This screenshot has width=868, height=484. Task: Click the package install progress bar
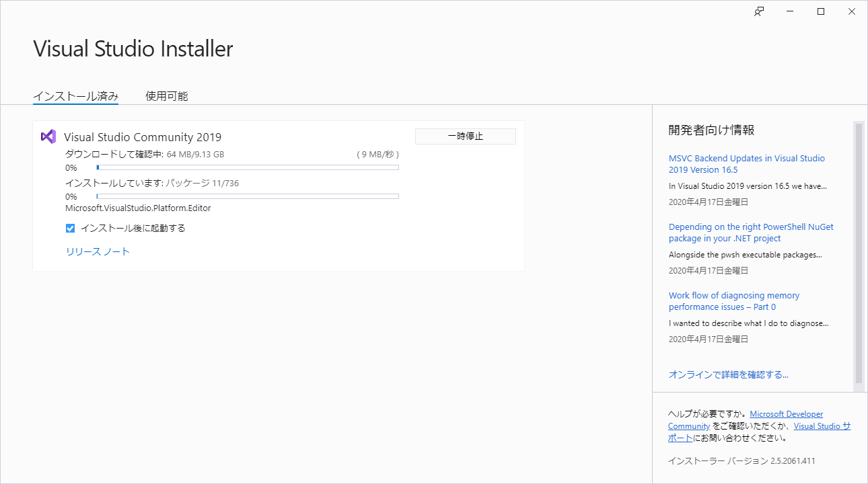(248, 196)
